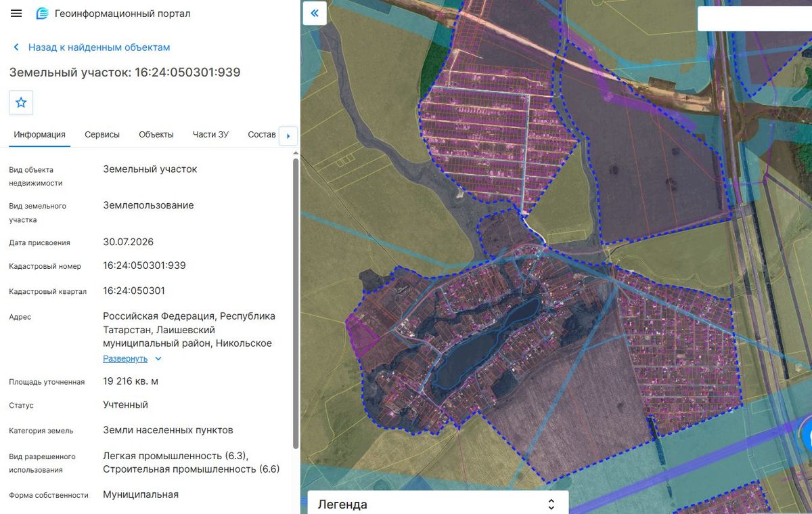Click the Вид земельного участка label
Viewport: 812px width, 514px height.
pyautogui.click(x=37, y=213)
